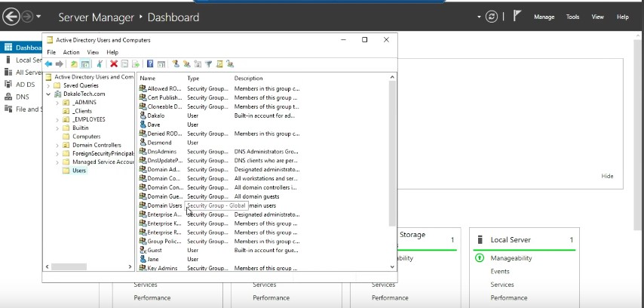Expand the Domain Controllers node
Image resolution: width=644 pixels, height=308 pixels.
tap(57, 145)
